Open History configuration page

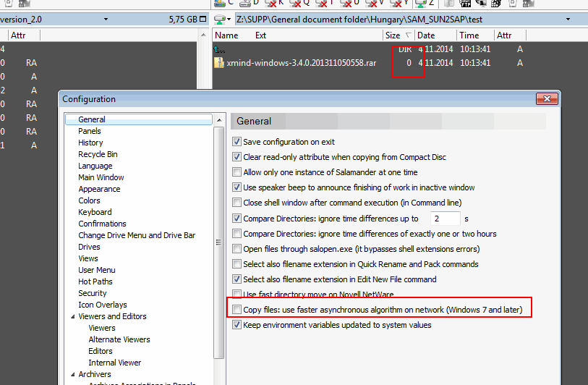tap(90, 143)
